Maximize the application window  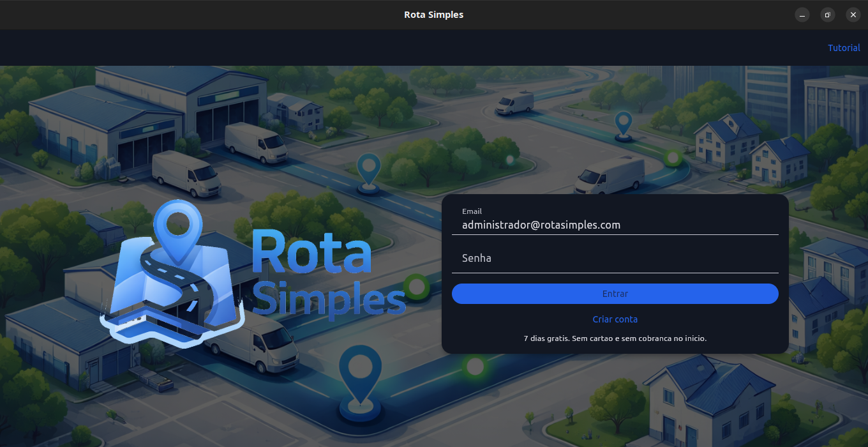click(827, 15)
